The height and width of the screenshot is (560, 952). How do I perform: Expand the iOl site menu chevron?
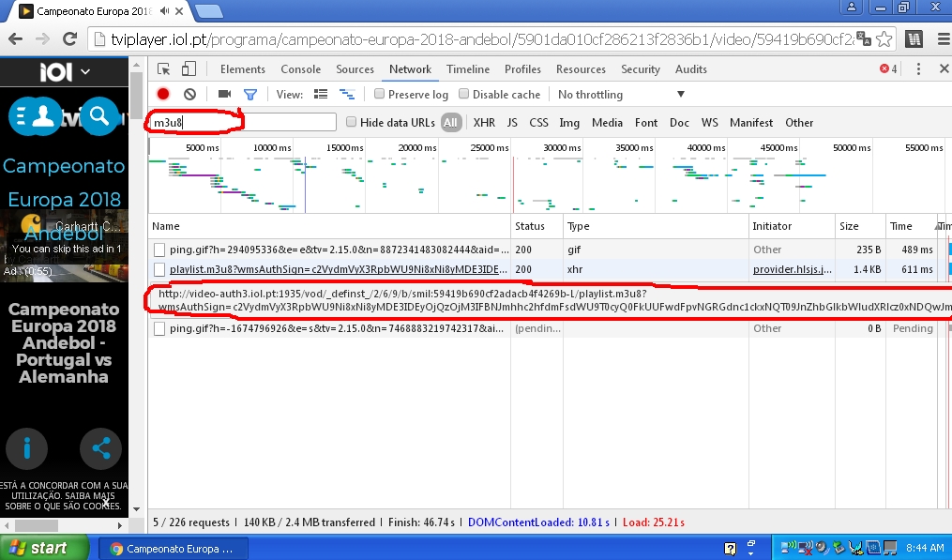tap(85, 71)
